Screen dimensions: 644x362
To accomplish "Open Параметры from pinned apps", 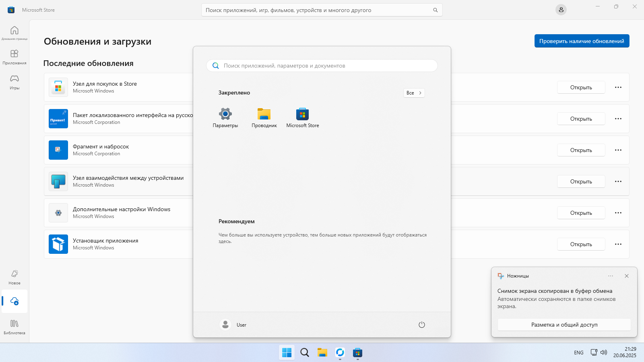I will tap(225, 117).
